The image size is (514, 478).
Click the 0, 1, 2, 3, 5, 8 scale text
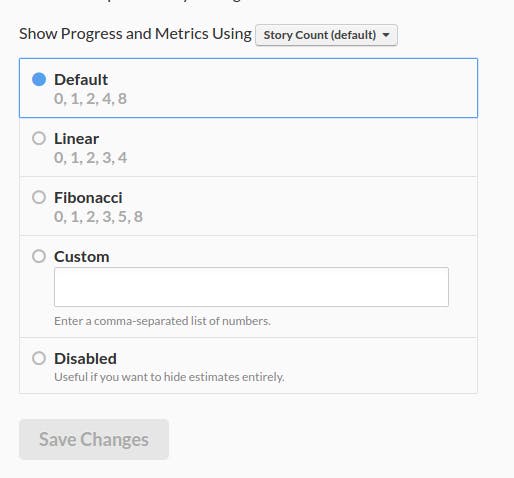coord(98,217)
